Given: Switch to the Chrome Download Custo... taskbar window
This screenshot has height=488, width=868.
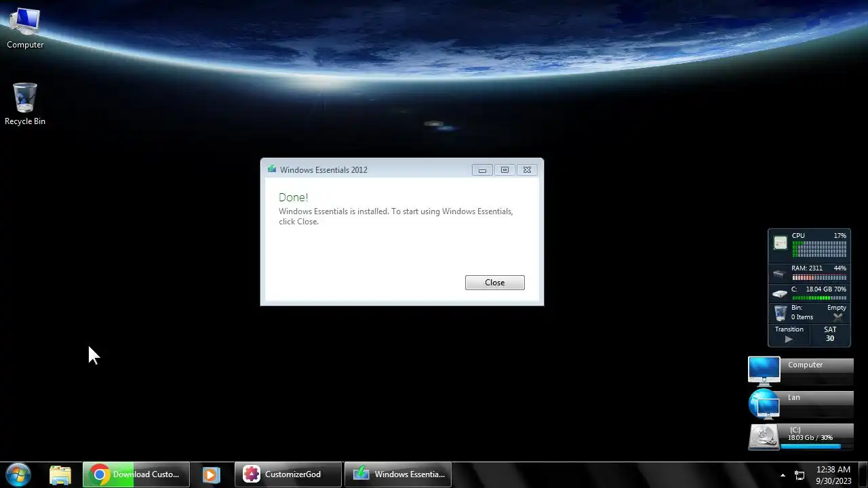Looking at the screenshot, I should [x=136, y=474].
